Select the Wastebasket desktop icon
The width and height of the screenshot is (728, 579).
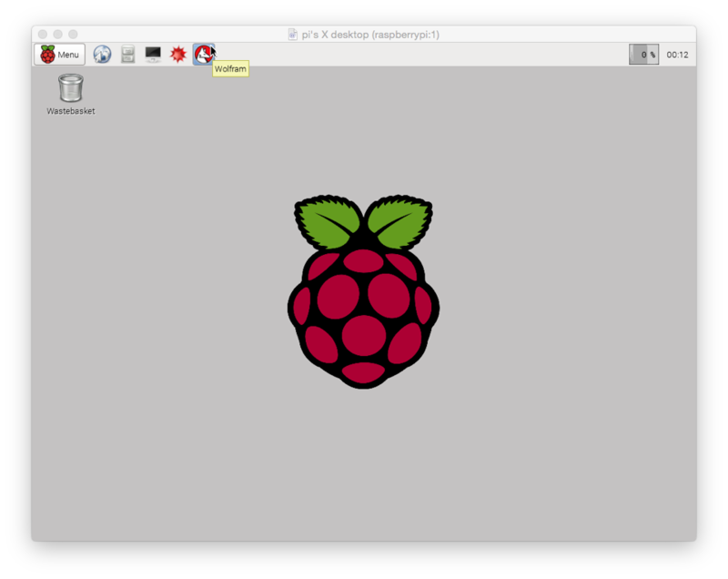pos(71,95)
